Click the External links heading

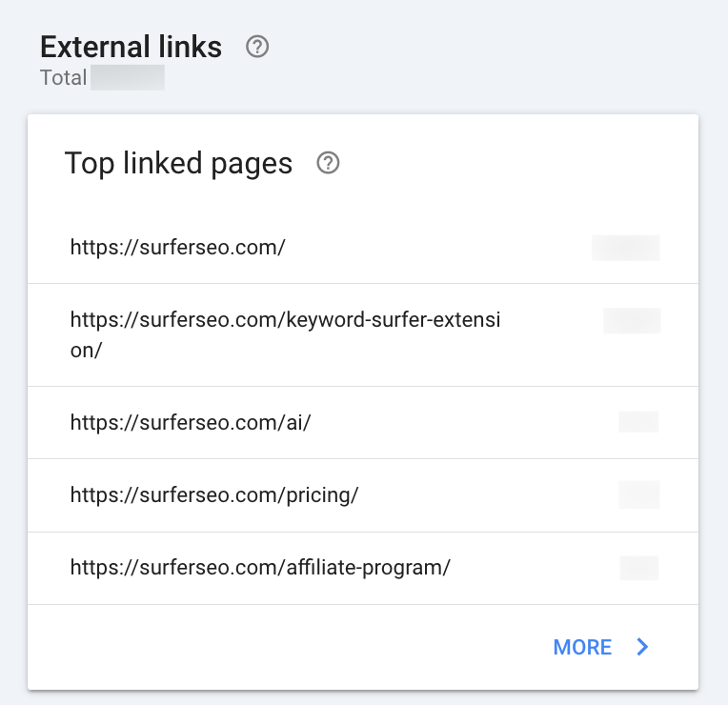[x=131, y=47]
